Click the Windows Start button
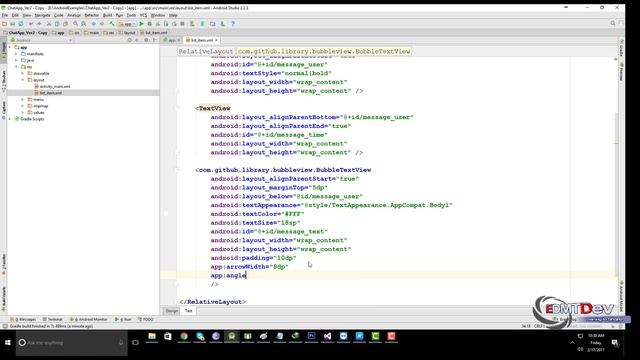 (x=8, y=342)
